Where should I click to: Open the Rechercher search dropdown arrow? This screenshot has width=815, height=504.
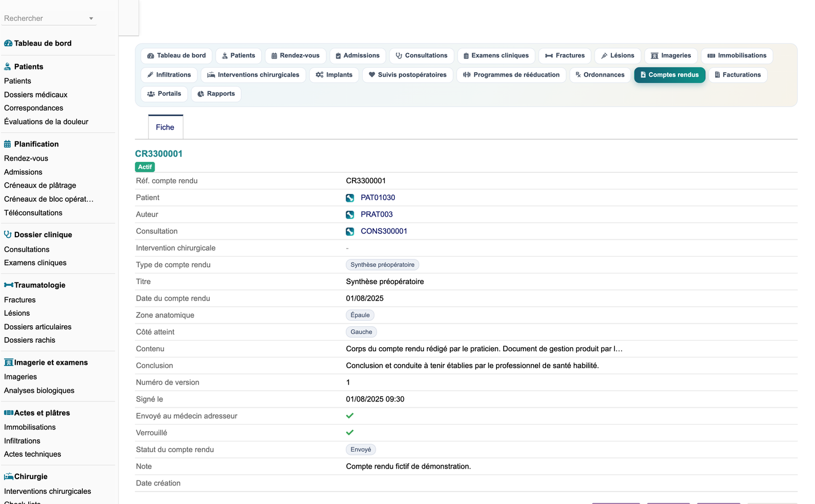pyautogui.click(x=91, y=19)
